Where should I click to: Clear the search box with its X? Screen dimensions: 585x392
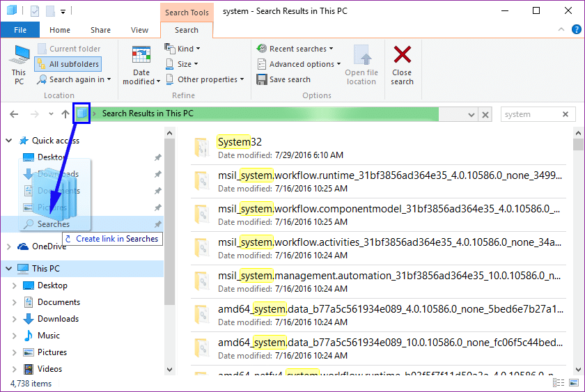point(565,114)
